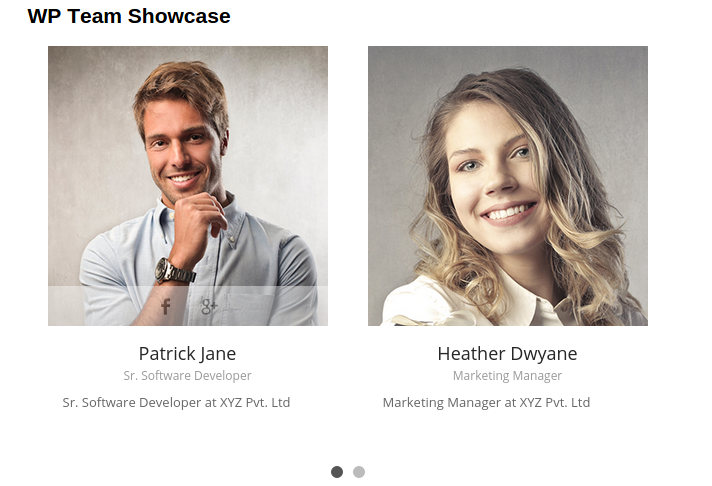Click Heather Dwyane's profile photo
This screenshot has width=712, height=486.
(508, 186)
